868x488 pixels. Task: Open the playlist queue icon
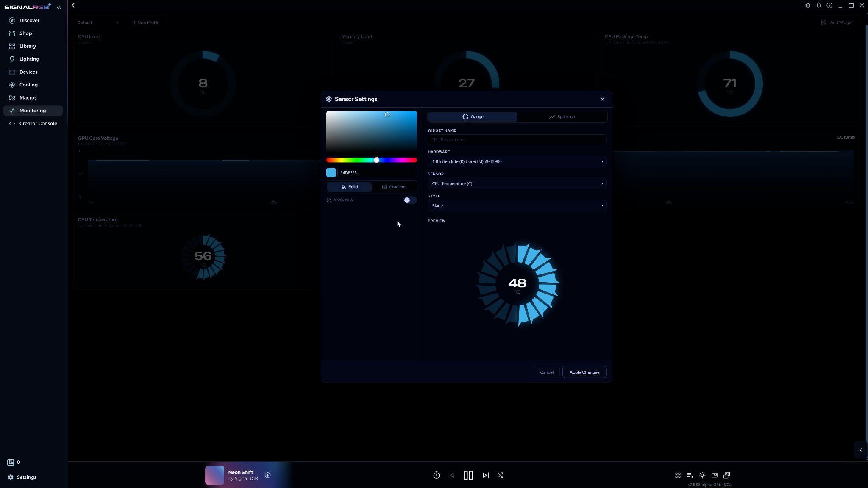coord(690,475)
